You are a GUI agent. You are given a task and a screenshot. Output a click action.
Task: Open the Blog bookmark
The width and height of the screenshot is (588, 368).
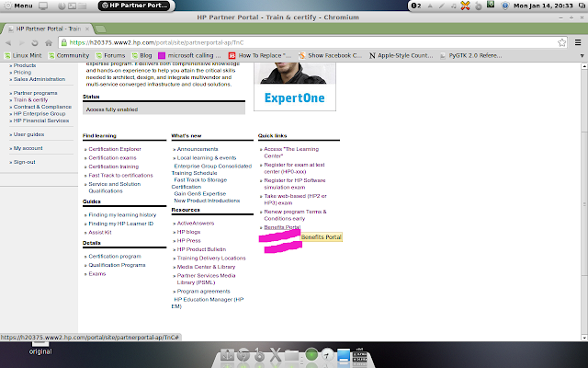pos(141,55)
